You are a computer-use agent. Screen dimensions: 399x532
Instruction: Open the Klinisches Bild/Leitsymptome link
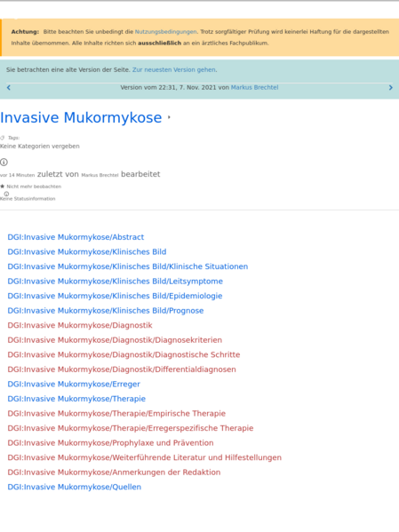(x=116, y=281)
